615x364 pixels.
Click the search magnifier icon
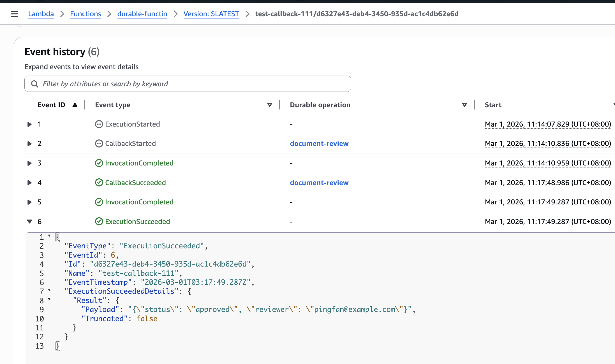(34, 84)
